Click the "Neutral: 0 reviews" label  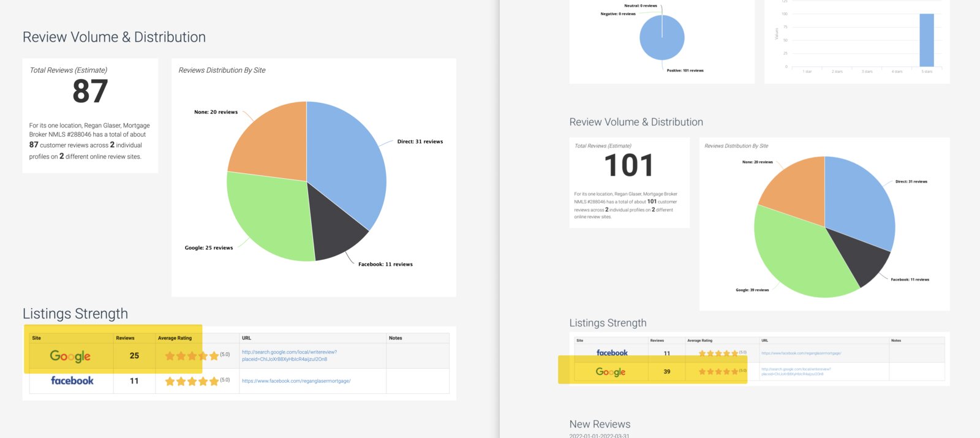[641, 6]
